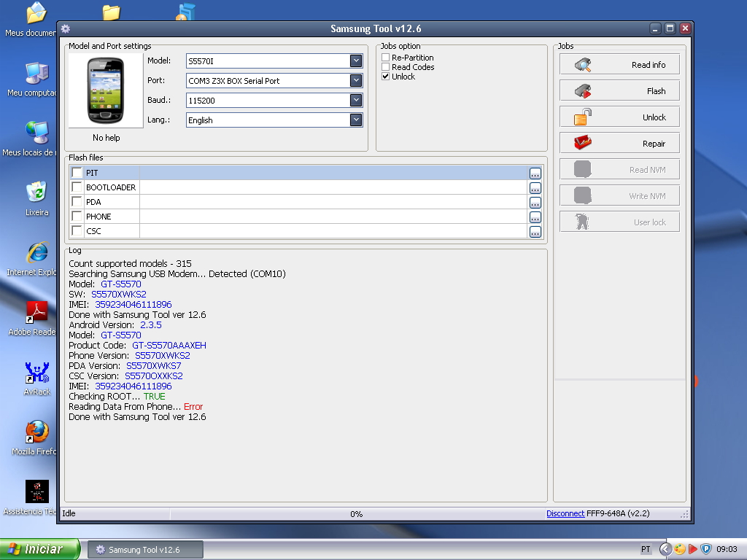Browse for BOOTLOADER file with ... button

[x=535, y=187]
